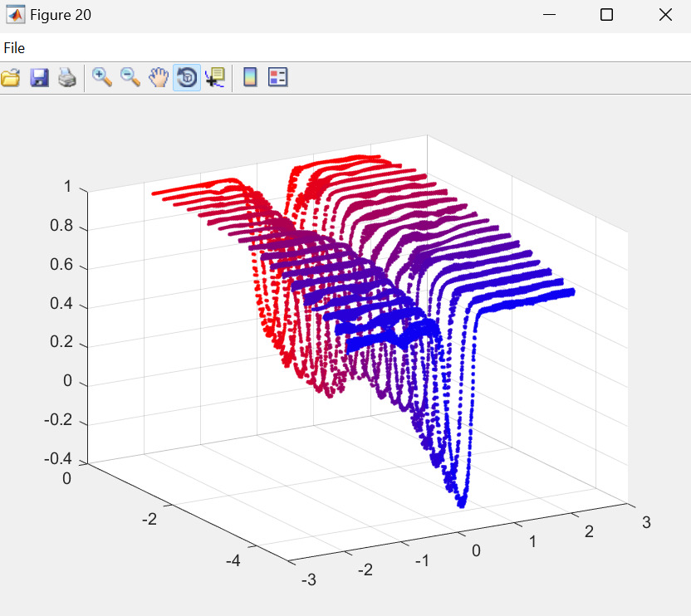This screenshot has width=691, height=616.
Task: Select the Zoom In magnifier tool
Action: (102, 78)
